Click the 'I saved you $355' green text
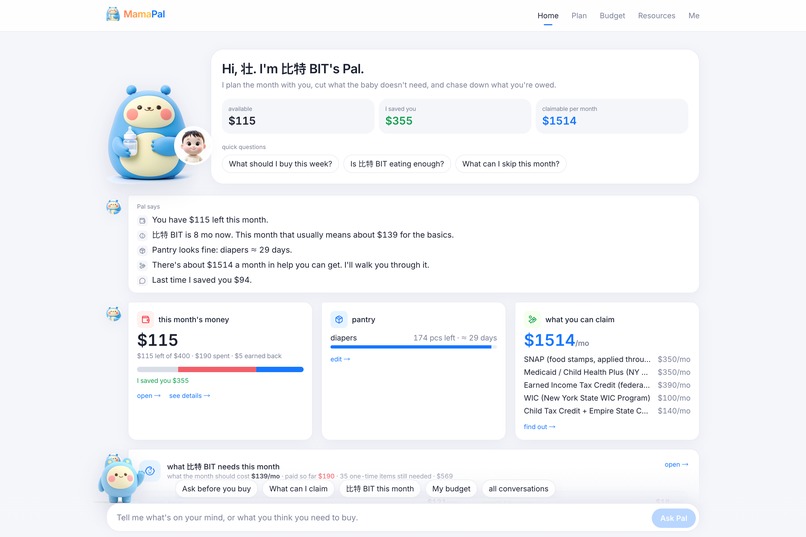The width and height of the screenshot is (806, 537). point(163,381)
